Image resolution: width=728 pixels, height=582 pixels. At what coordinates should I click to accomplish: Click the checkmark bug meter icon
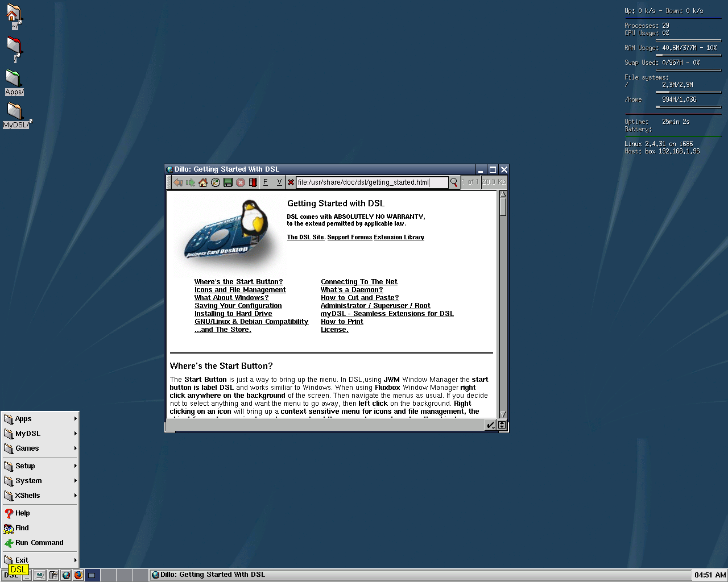491,425
